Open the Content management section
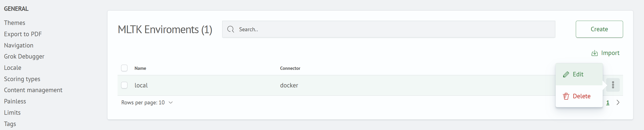644x130 pixels. tap(33, 90)
